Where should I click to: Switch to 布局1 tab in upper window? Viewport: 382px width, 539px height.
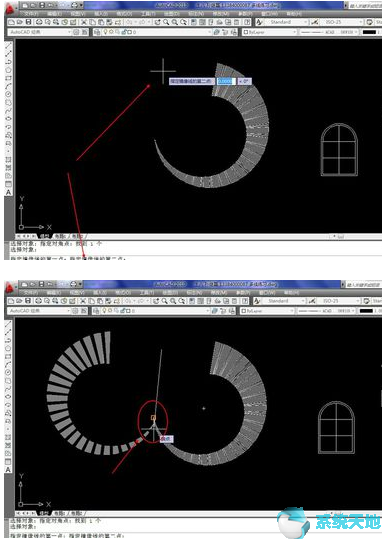point(61,236)
